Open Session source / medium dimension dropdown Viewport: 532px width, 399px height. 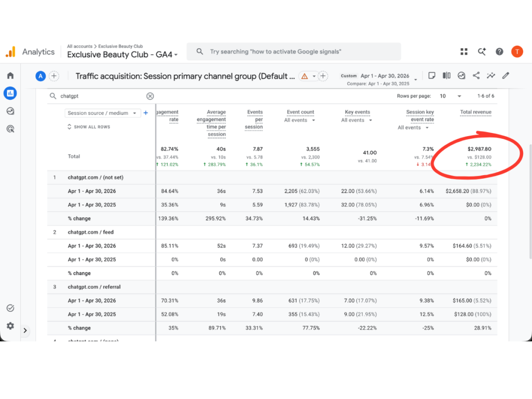click(x=102, y=113)
